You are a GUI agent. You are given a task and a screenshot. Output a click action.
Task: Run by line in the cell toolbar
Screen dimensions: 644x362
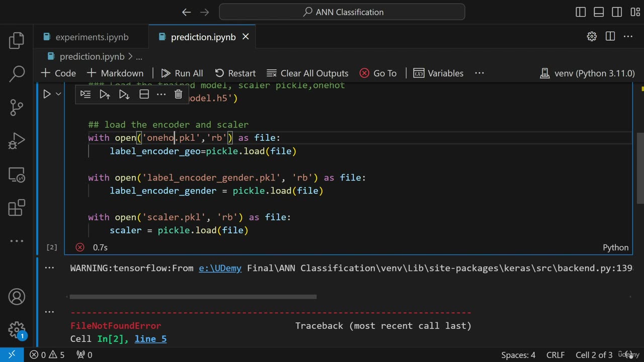(86, 94)
